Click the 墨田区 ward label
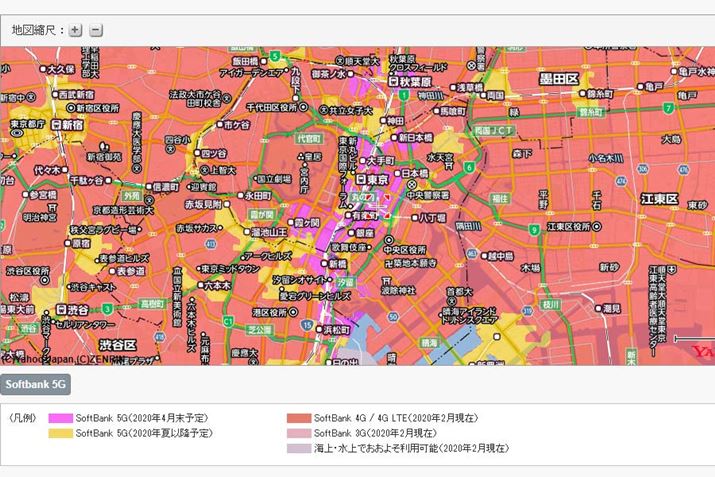Image resolution: width=715 pixels, height=477 pixels. click(558, 79)
